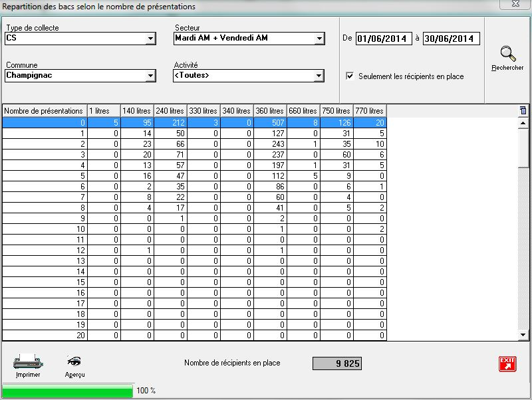
Task: Click the '240 litres' column header
Action: click(x=170, y=111)
